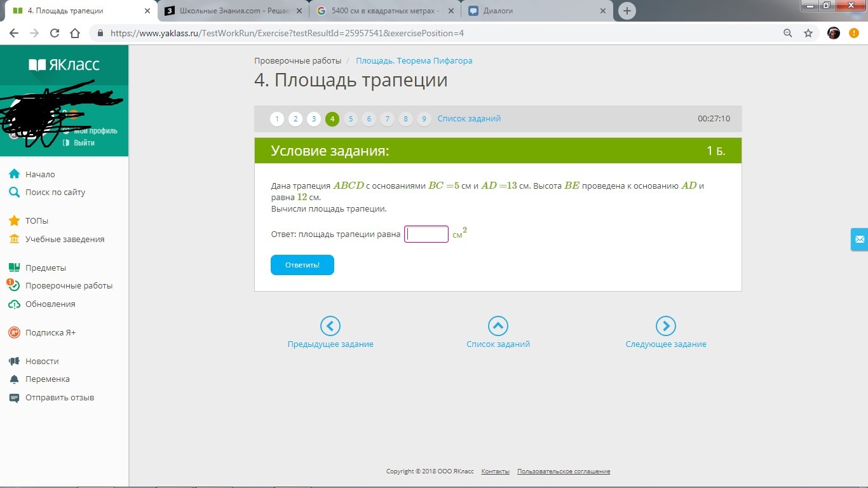This screenshot has height=488, width=868.
Task: Open the Chrome update alert menu
Action: pos(854,33)
